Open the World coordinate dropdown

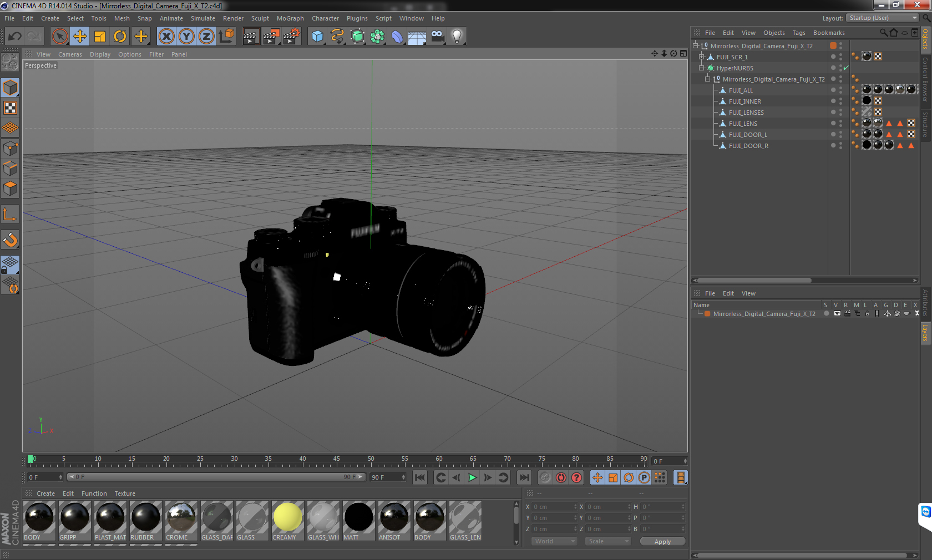point(554,541)
